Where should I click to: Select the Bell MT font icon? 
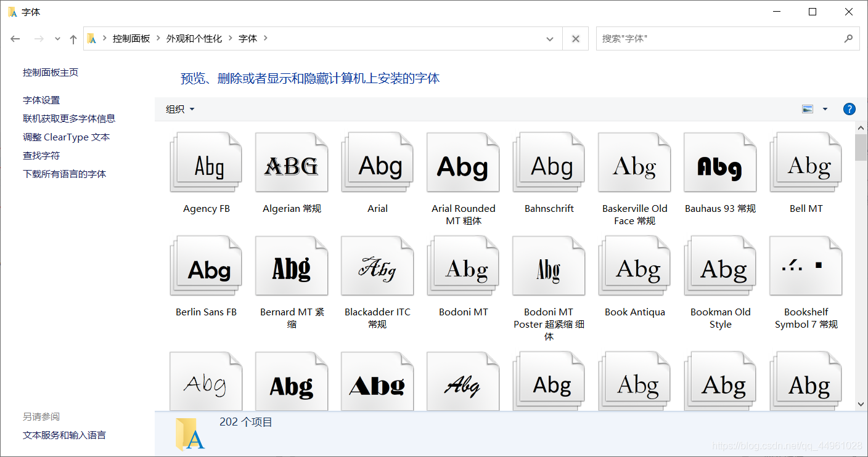[x=806, y=162]
